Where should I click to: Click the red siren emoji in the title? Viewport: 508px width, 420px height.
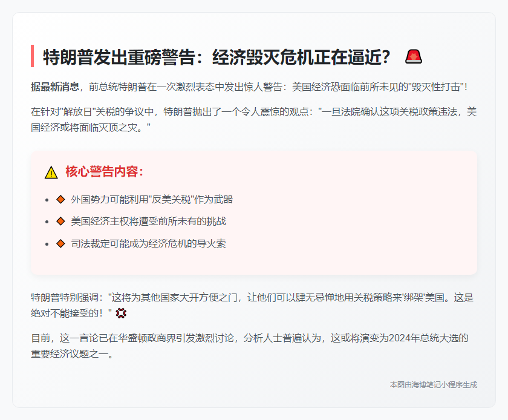[414, 56]
